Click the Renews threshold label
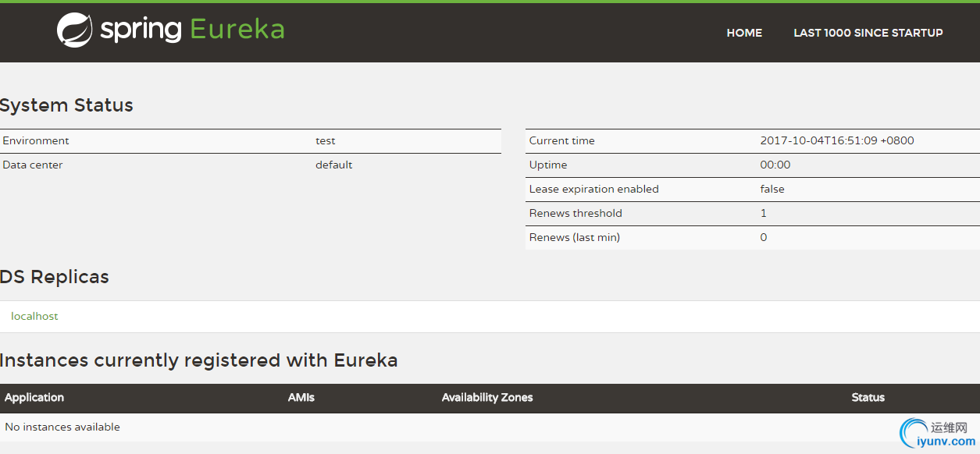This screenshot has height=454, width=980. pos(576,213)
